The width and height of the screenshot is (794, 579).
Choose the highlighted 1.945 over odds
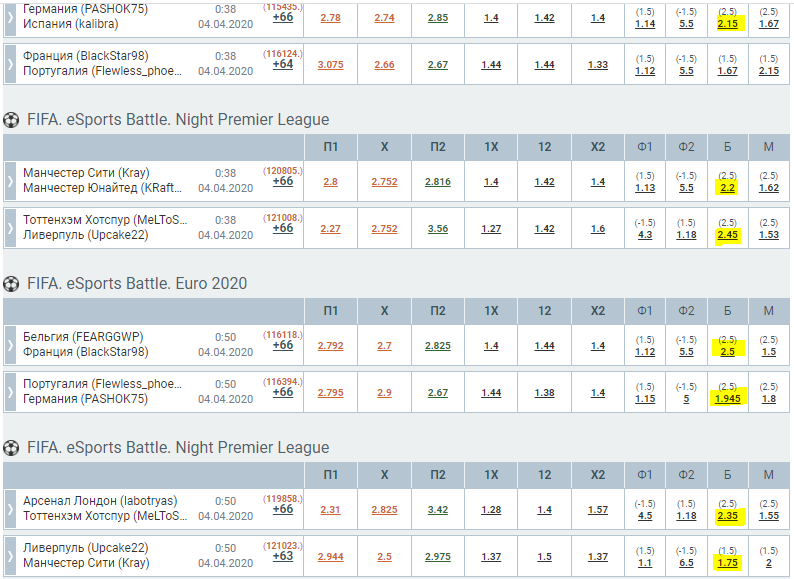click(727, 399)
